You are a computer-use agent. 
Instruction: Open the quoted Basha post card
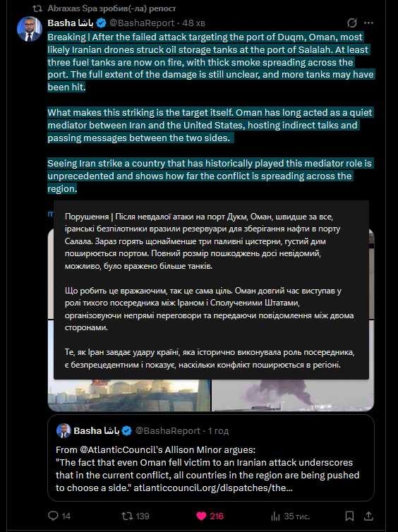click(211, 458)
